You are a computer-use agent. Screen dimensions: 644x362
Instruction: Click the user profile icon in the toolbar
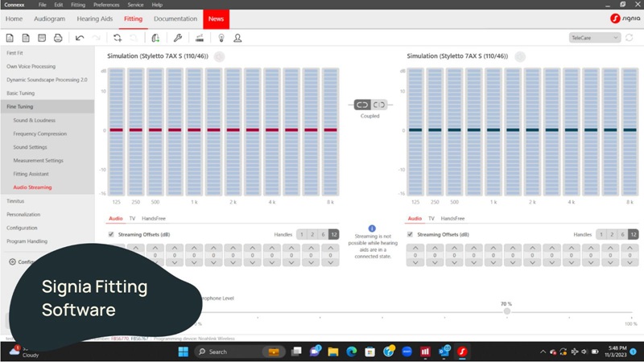click(237, 38)
